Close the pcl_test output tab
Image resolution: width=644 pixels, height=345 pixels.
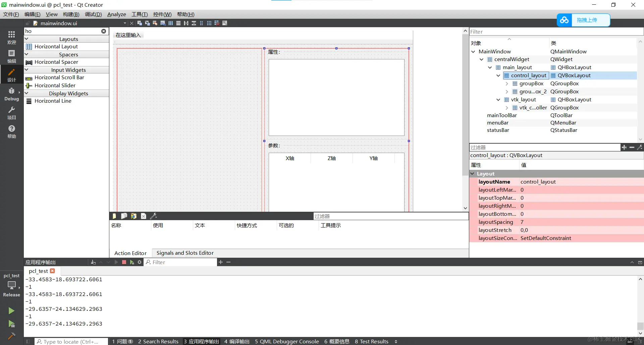[52, 271]
